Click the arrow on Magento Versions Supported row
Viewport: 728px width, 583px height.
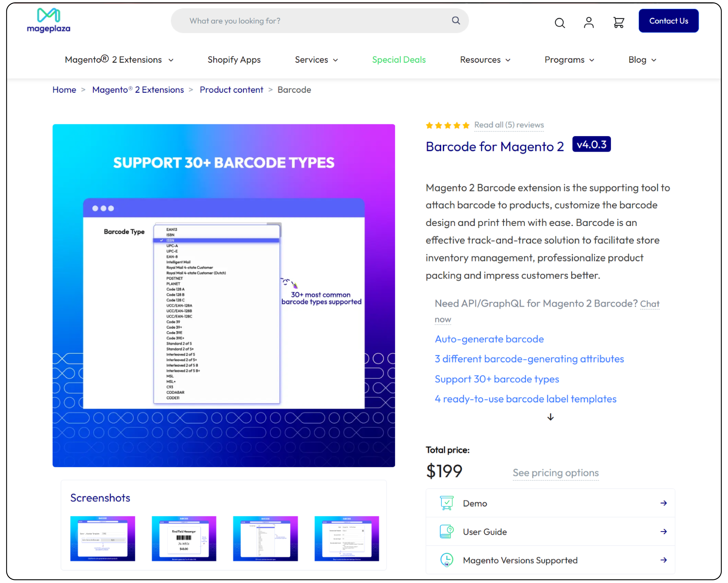pyautogui.click(x=664, y=560)
